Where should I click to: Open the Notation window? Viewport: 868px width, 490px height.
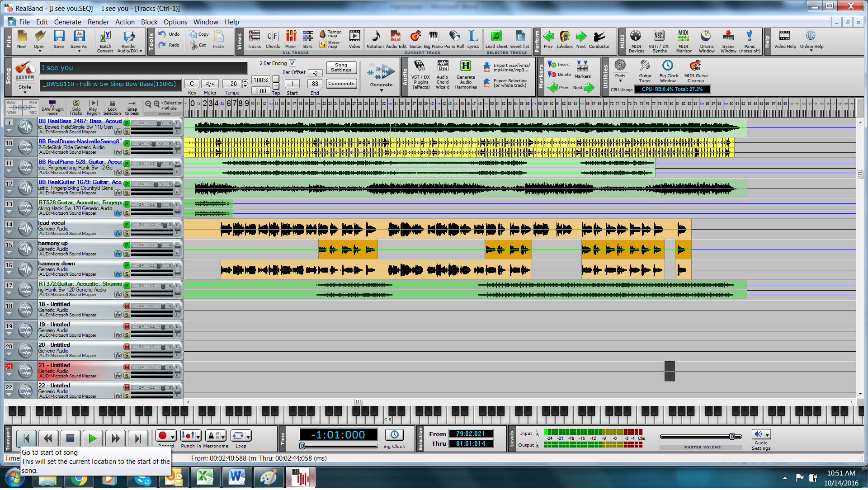375,39
